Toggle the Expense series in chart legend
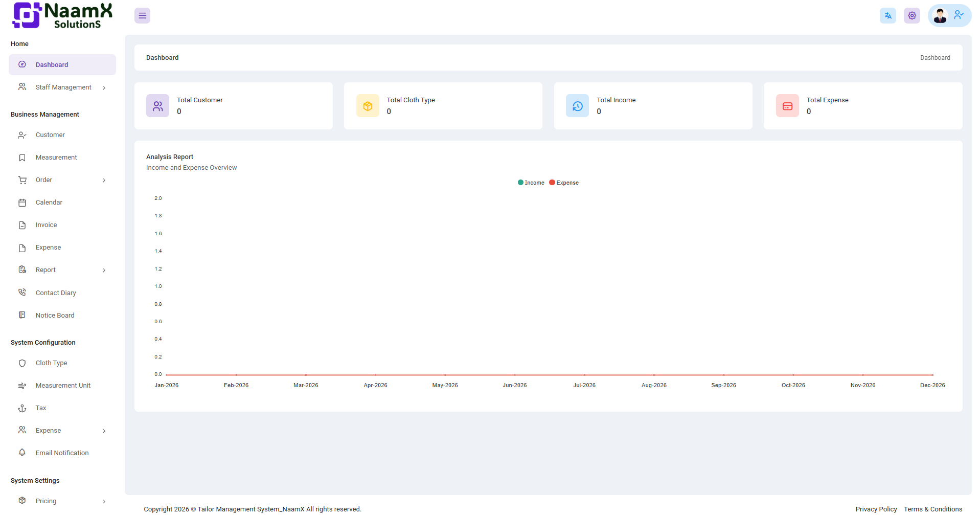The height and width of the screenshot is (515, 980). pos(564,183)
